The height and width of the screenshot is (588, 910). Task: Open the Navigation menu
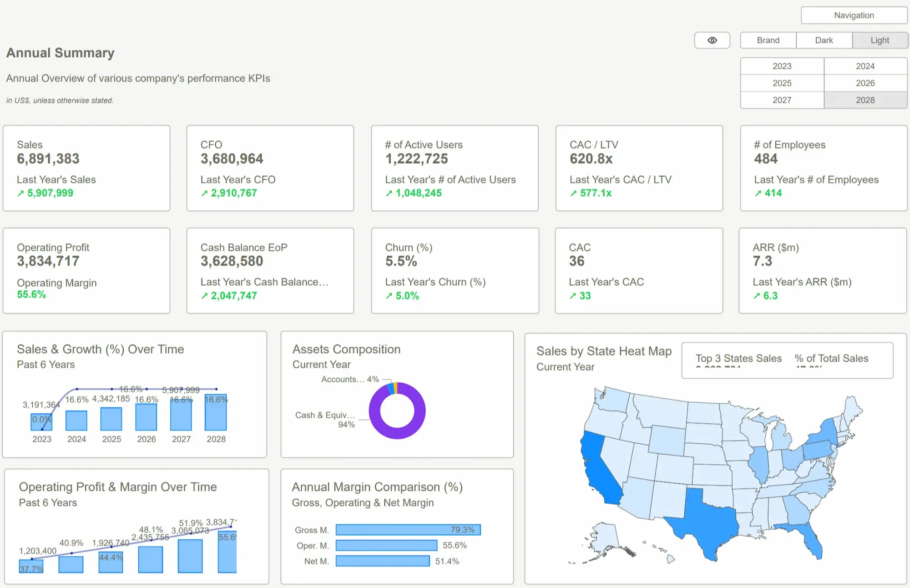[x=853, y=15]
